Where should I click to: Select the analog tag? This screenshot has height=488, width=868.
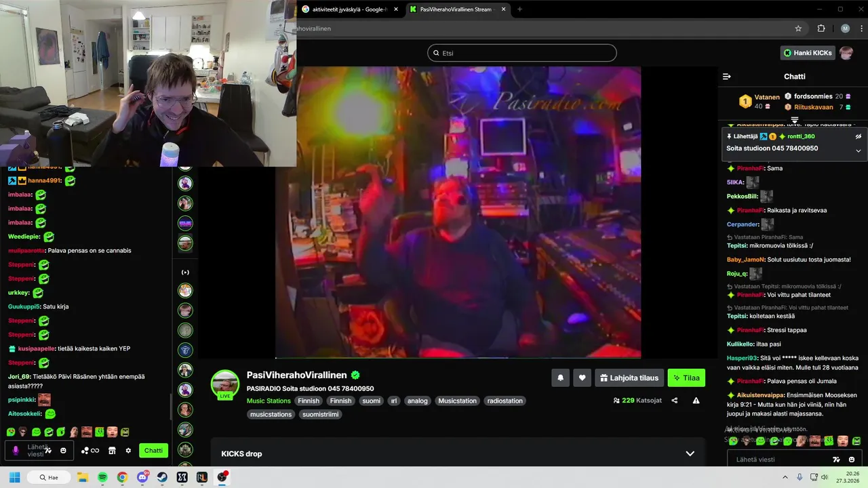click(x=417, y=401)
